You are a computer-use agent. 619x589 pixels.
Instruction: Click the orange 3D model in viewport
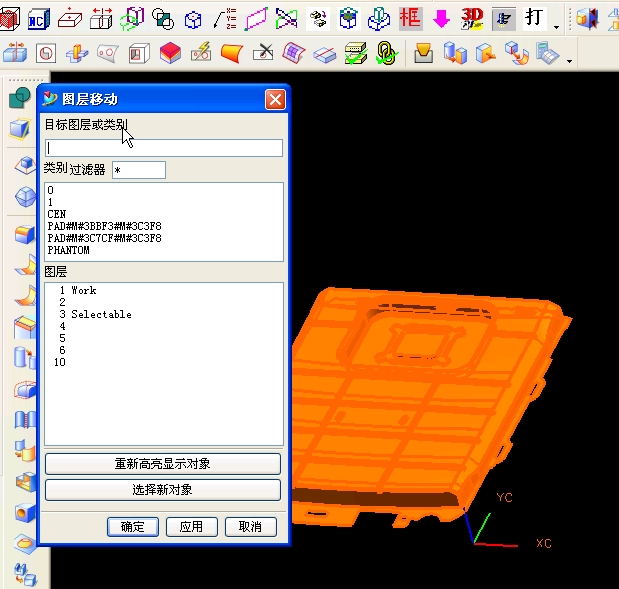pyautogui.click(x=418, y=407)
